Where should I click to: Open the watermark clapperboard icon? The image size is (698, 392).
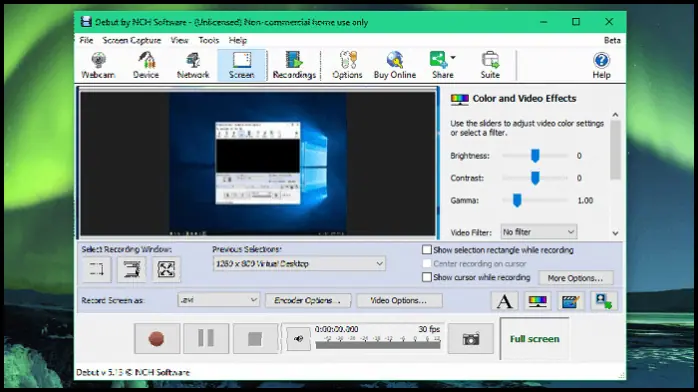(570, 301)
